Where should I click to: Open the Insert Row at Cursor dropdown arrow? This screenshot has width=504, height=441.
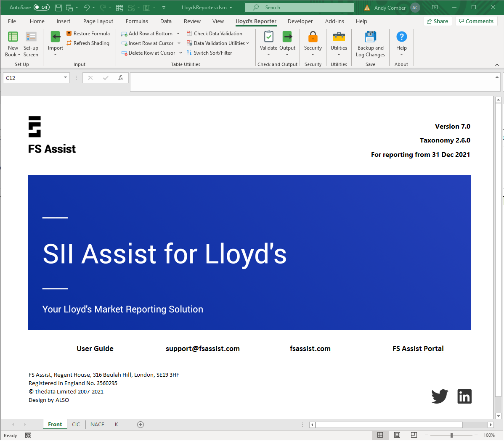[x=179, y=43]
